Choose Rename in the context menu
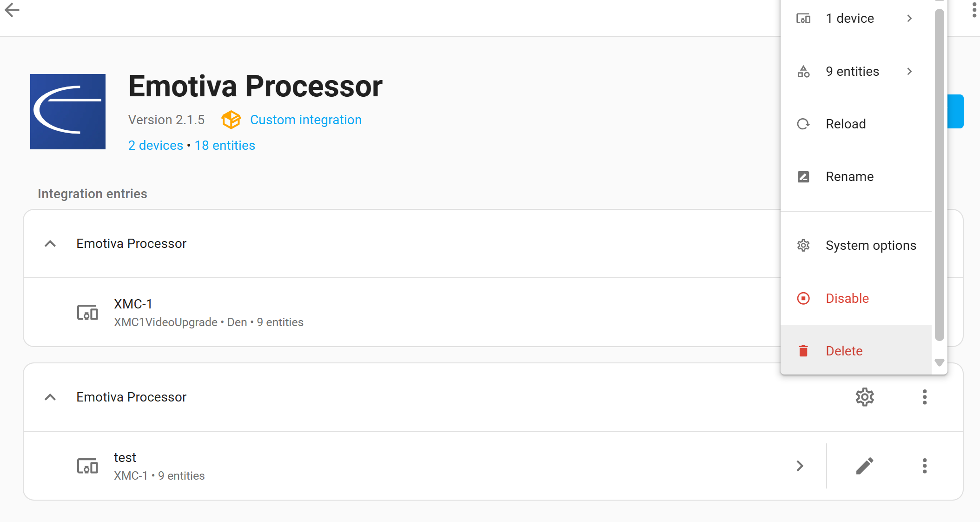 (x=849, y=177)
